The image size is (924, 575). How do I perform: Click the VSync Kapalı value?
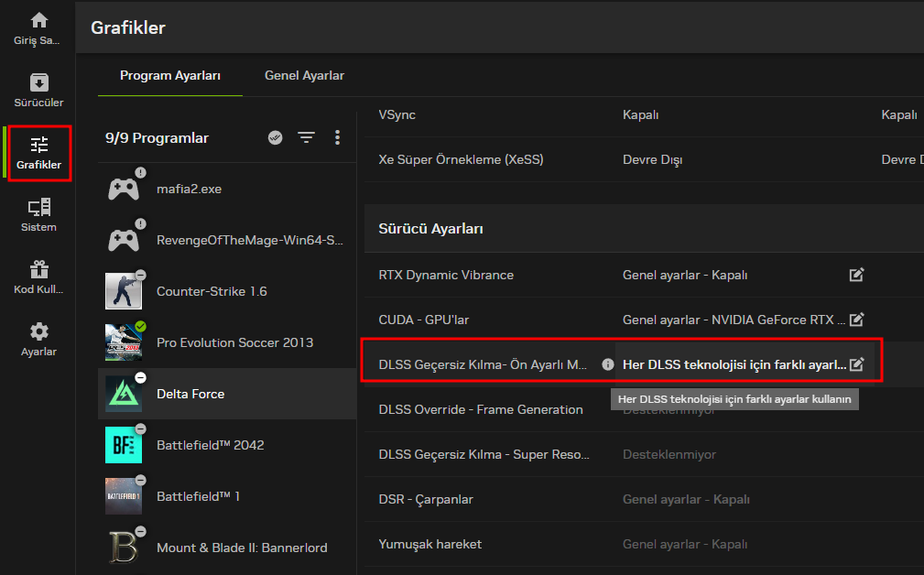coord(640,114)
